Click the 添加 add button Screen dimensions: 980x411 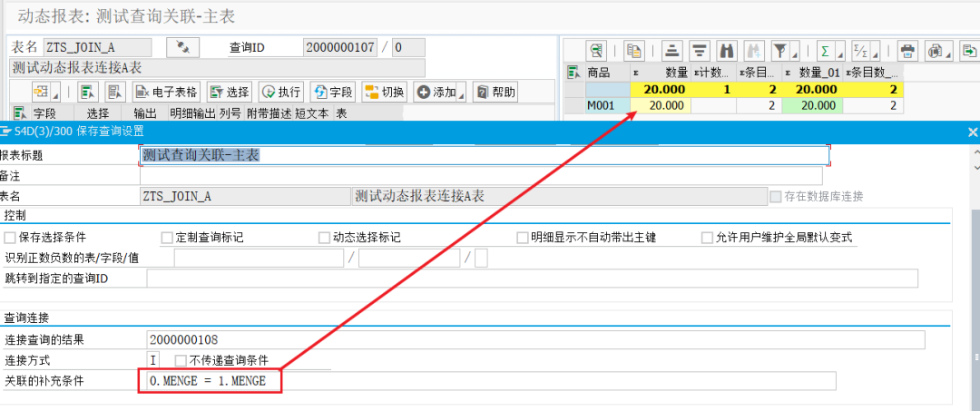click(x=436, y=93)
